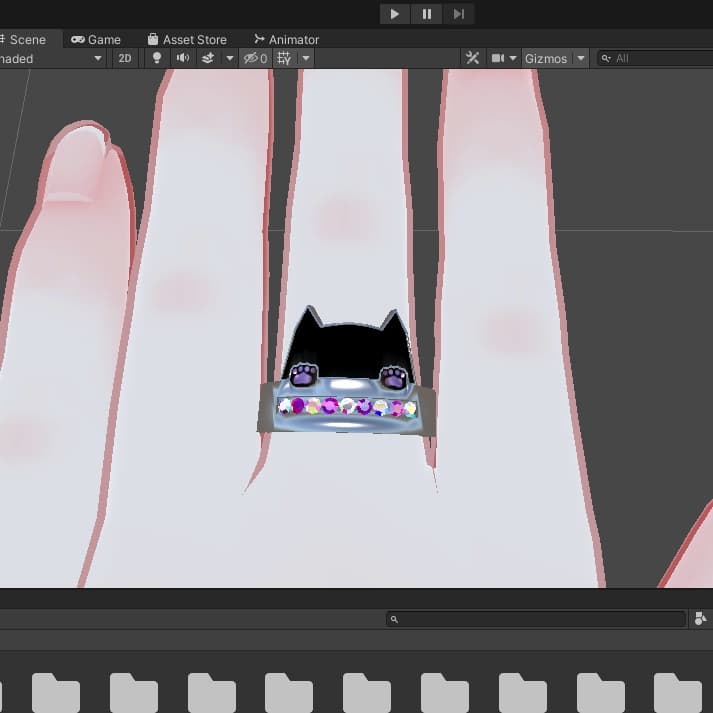
Task: Click the Step frame button
Action: pyautogui.click(x=459, y=14)
